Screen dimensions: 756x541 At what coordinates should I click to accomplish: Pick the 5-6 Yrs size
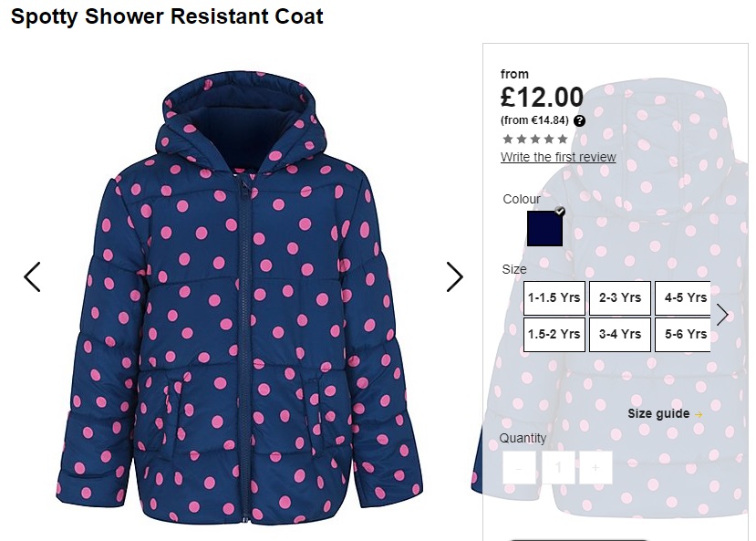pyautogui.click(x=683, y=335)
